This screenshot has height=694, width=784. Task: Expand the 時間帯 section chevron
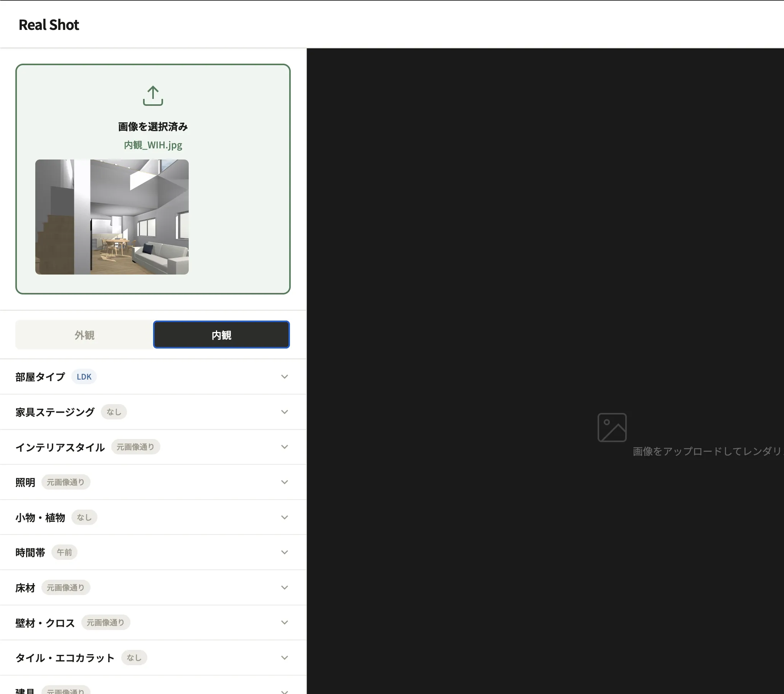[285, 552]
